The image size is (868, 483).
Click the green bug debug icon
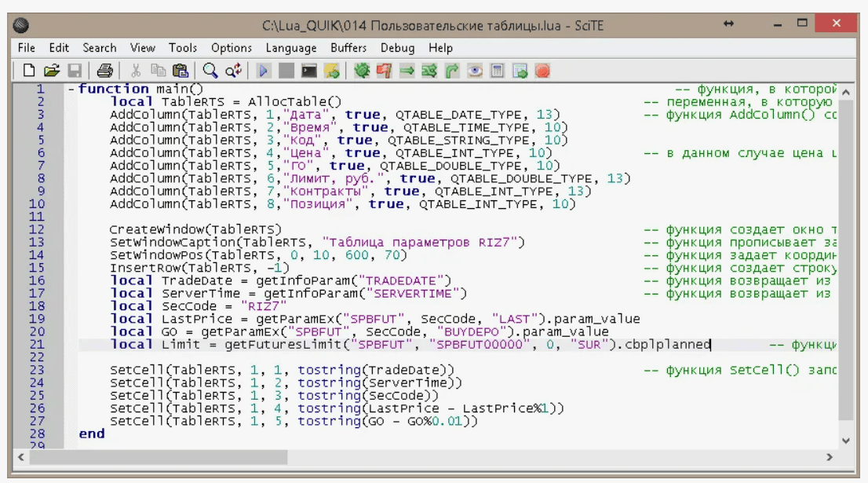click(x=362, y=71)
